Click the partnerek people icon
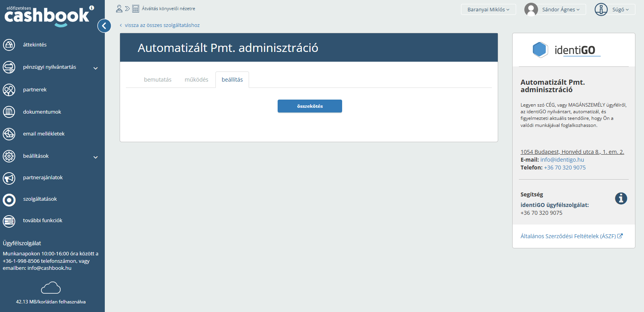This screenshot has height=312, width=644. coord(9,90)
